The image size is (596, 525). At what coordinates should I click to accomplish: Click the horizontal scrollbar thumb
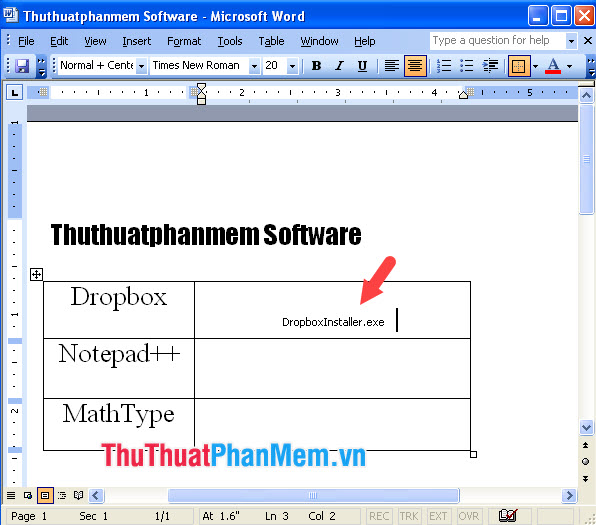click(314, 495)
